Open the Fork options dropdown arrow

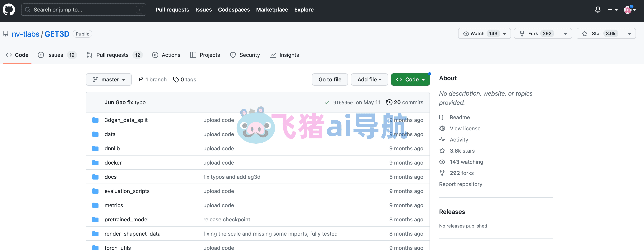pos(565,34)
